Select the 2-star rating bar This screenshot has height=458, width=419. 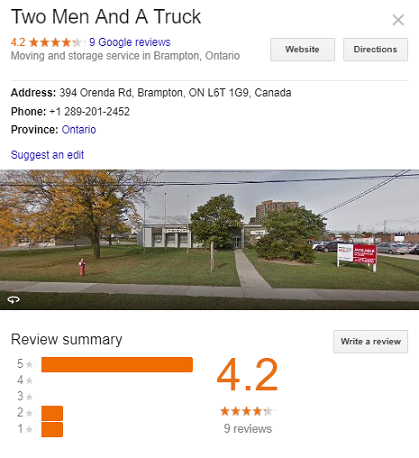coord(52,413)
